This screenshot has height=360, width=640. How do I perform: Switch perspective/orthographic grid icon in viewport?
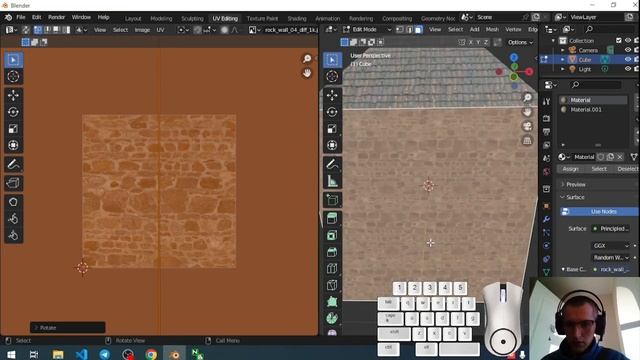click(x=527, y=141)
